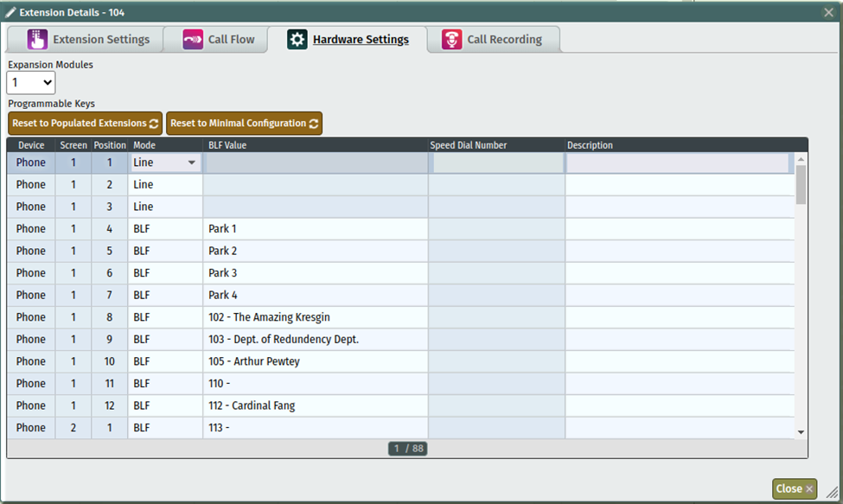Open the Expansion Modules dropdown
This screenshot has height=504, width=843.
click(x=31, y=83)
